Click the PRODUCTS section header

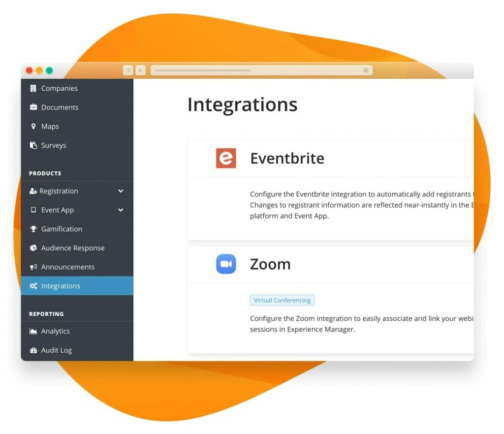[45, 173]
